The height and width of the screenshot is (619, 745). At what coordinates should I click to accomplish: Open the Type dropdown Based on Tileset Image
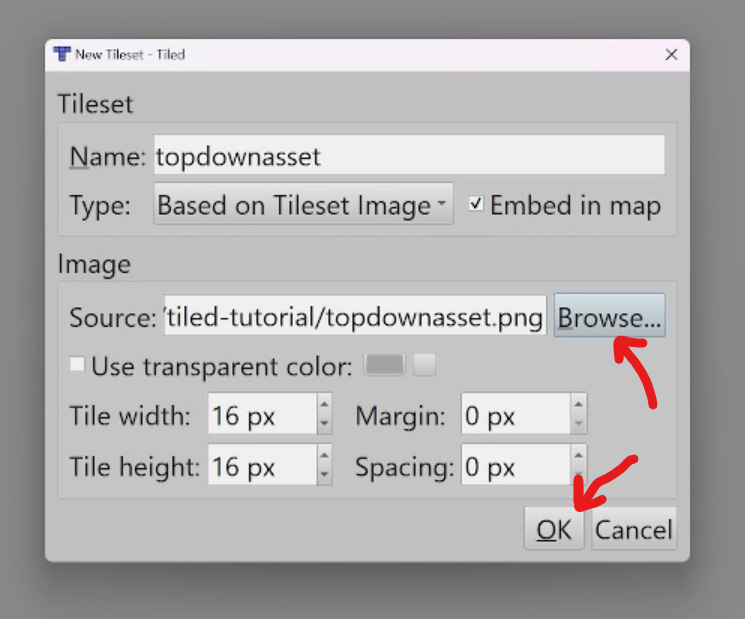point(303,205)
